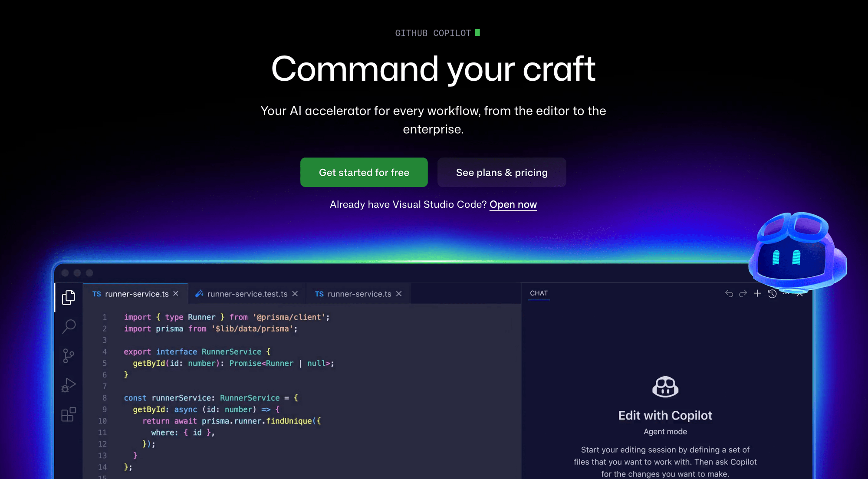Image resolution: width=868 pixels, height=479 pixels.
Task: Open the Explorer in the activity bar
Action: point(68,297)
